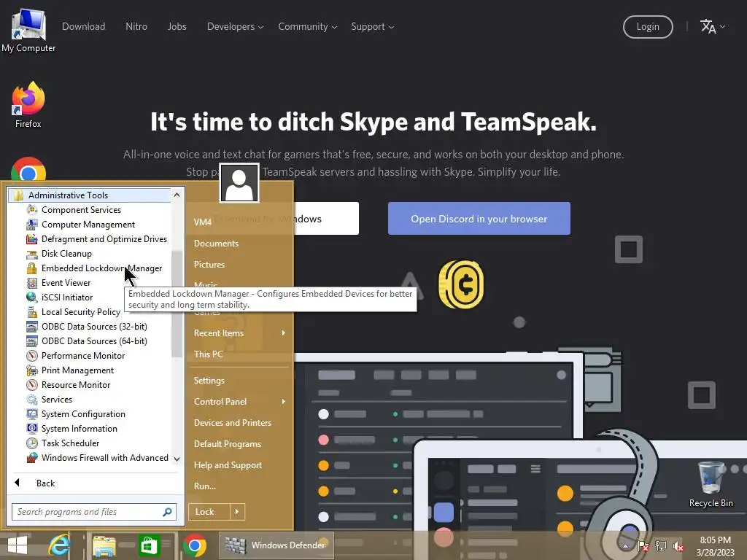
Task: Open Internet Explorer from the taskbar
Action: (x=59, y=545)
